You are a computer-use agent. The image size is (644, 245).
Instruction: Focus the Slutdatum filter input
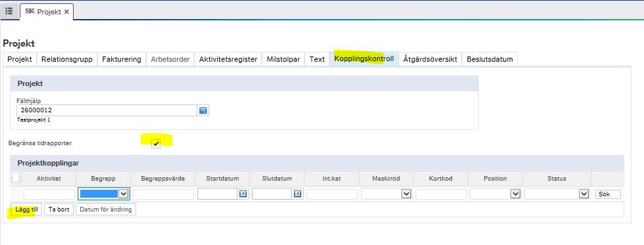[x=272, y=194]
